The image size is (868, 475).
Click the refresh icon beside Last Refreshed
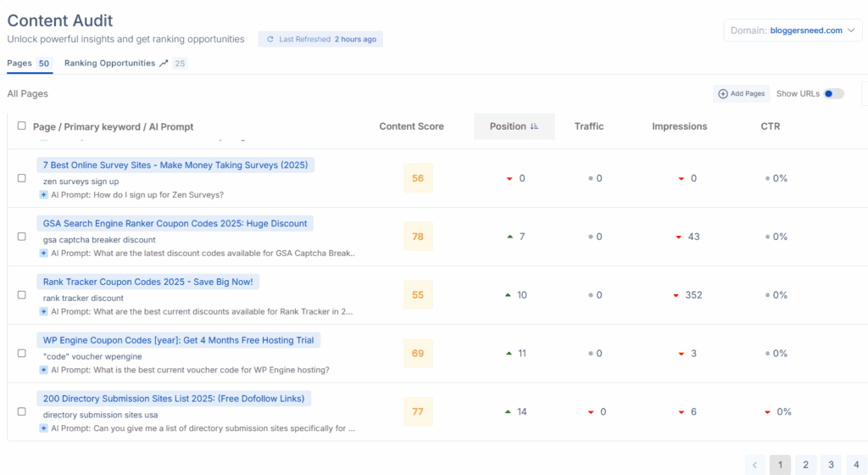click(x=270, y=39)
